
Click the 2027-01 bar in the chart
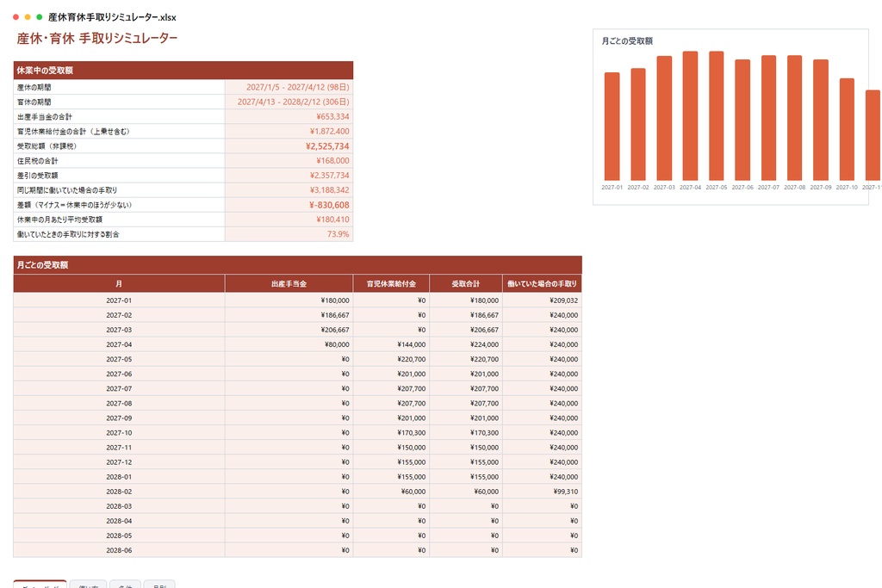(612, 127)
